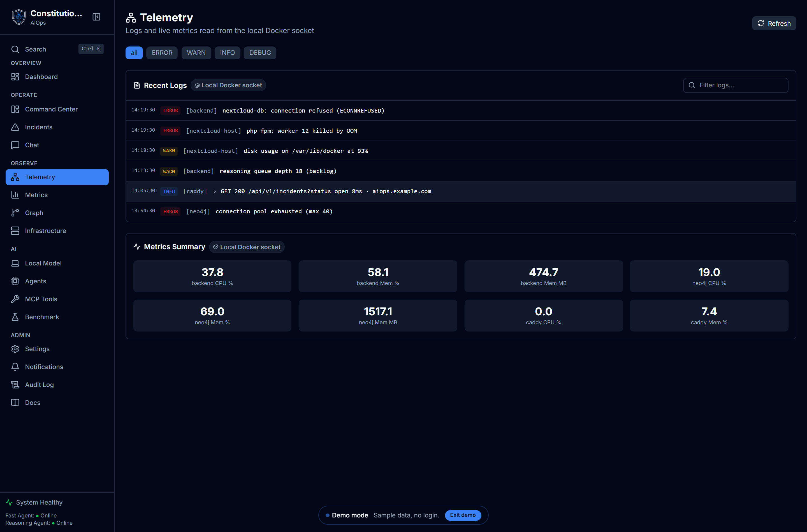Viewport: 807px width, 532px height.
Task: Click the neo4j Mem MB metric card
Action: tap(378, 316)
